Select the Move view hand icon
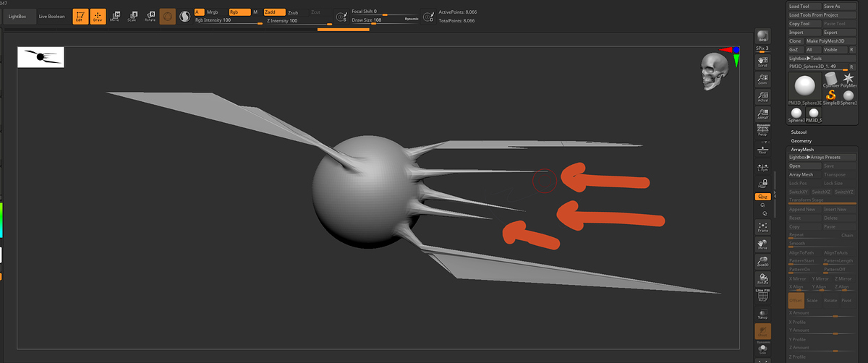Image resolution: width=868 pixels, height=363 pixels. [762, 244]
